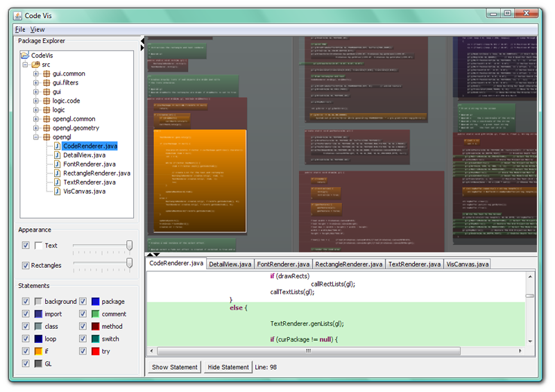Uncheck the method statement checkbox
This screenshot has height=392, width=555.
pos(83,326)
